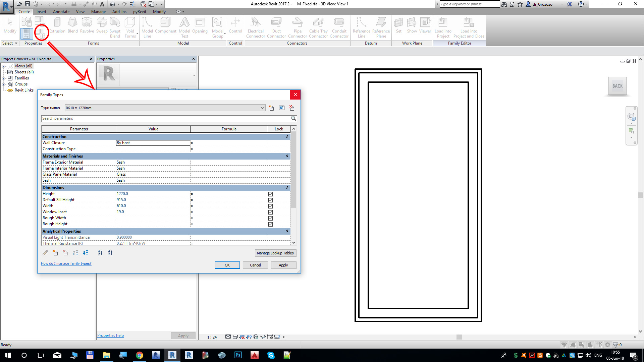Click the Edit Parameter pencil icon
This screenshot has width=644, height=362.
[45, 253]
